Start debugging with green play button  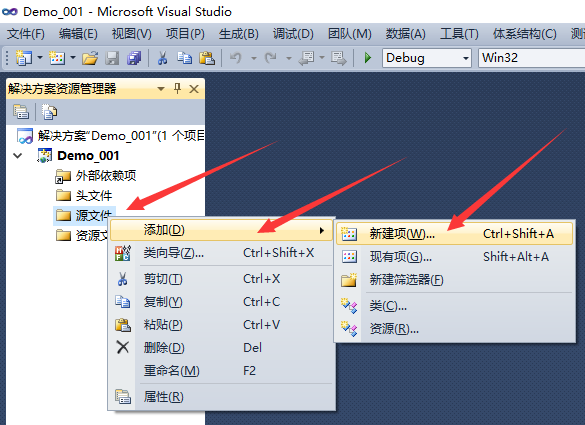368,58
